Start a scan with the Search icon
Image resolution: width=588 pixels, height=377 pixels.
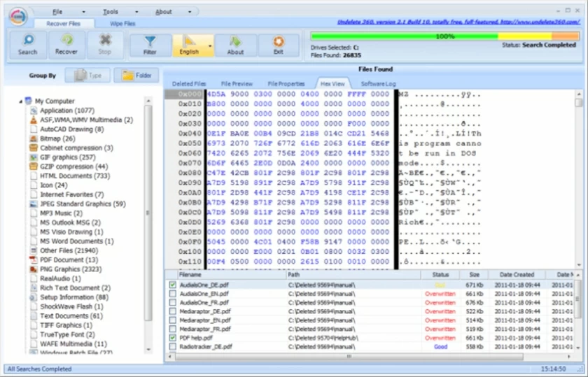click(28, 45)
